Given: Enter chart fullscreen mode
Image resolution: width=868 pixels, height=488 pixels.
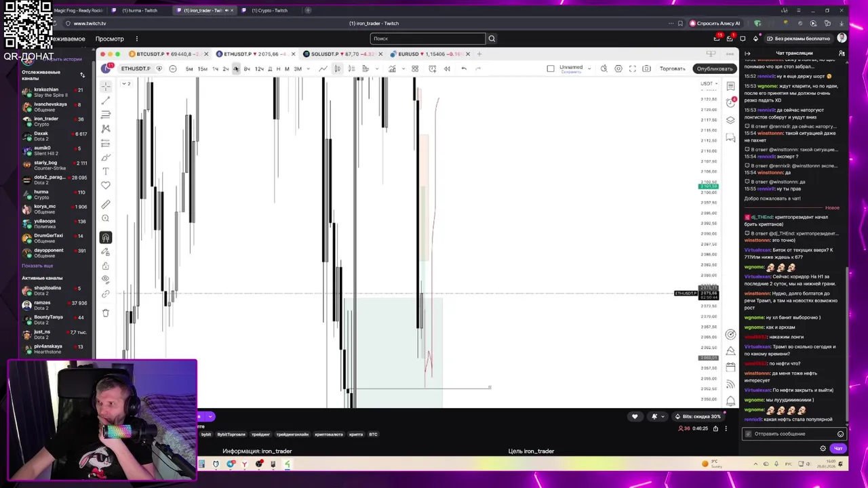Looking at the screenshot, I should pos(633,68).
